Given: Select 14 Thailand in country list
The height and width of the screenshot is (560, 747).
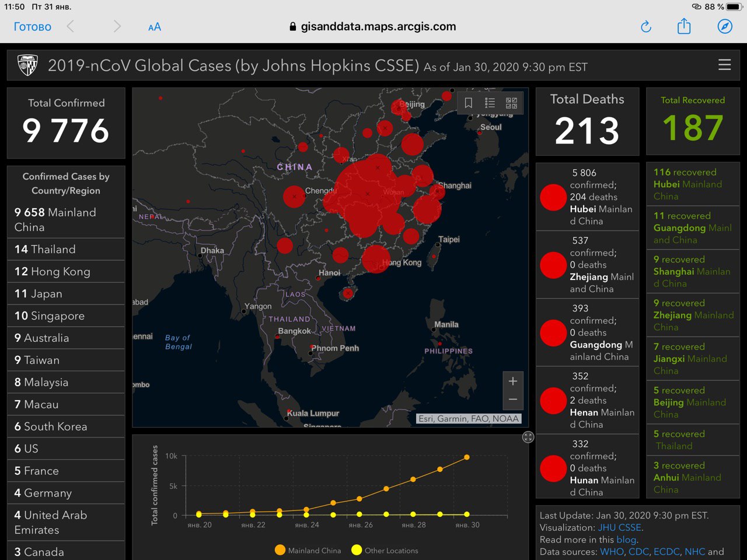Looking at the screenshot, I should [x=66, y=249].
